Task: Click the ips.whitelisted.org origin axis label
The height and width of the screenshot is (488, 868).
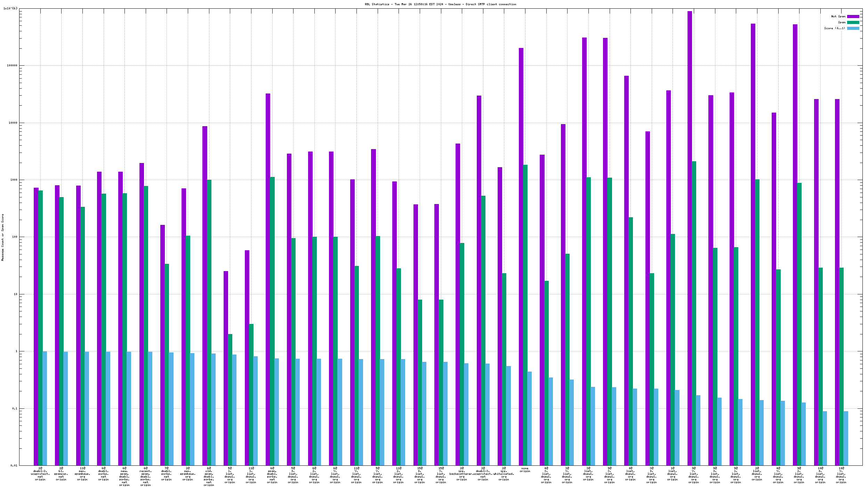Action: click(504, 474)
